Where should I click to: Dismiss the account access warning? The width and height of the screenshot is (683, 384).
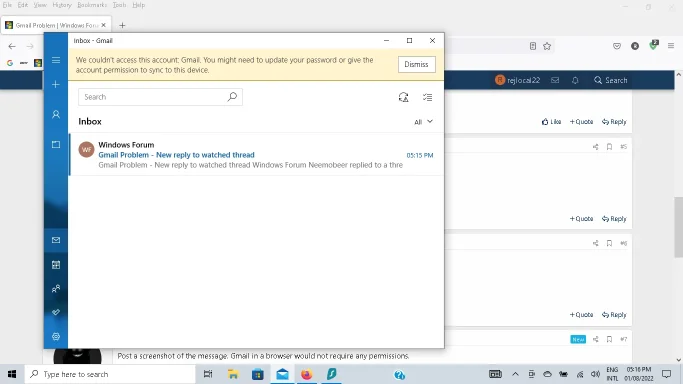pyautogui.click(x=416, y=64)
